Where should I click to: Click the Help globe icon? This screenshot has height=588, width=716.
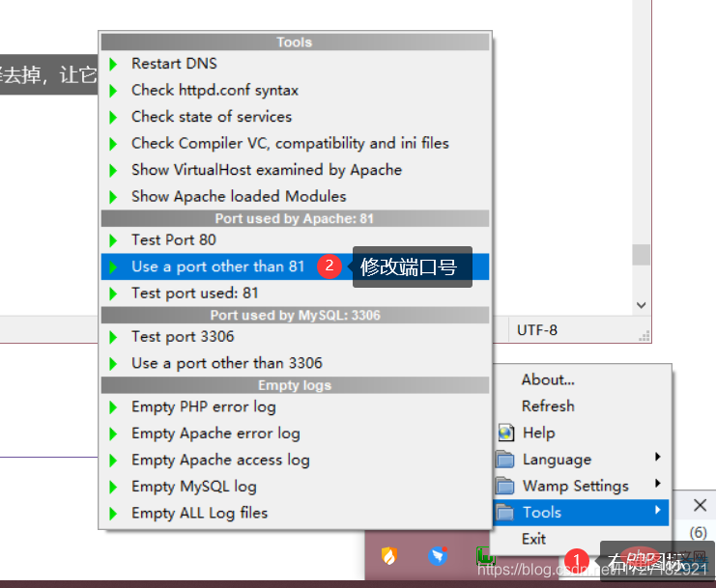[505, 433]
